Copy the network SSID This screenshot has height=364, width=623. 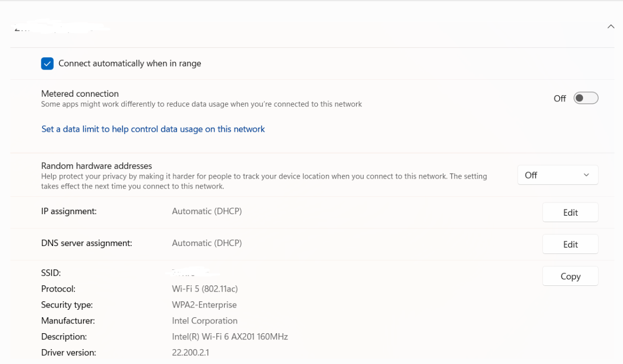pyautogui.click(x=570, y=276)
